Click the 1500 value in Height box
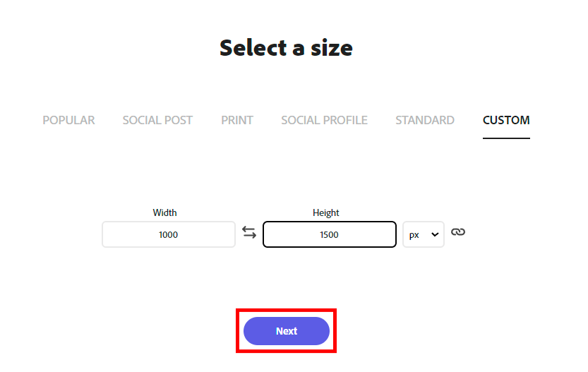588x372 pixels. (329, 235)
